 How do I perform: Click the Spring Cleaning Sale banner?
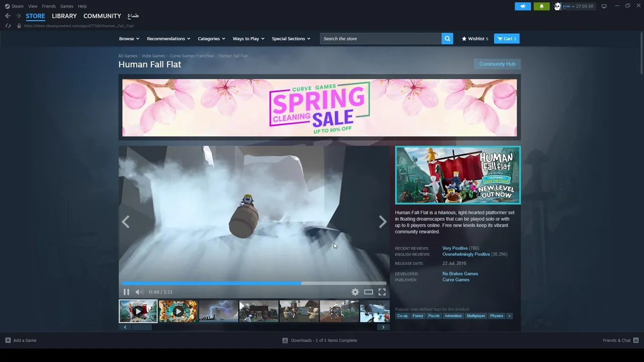319,108
